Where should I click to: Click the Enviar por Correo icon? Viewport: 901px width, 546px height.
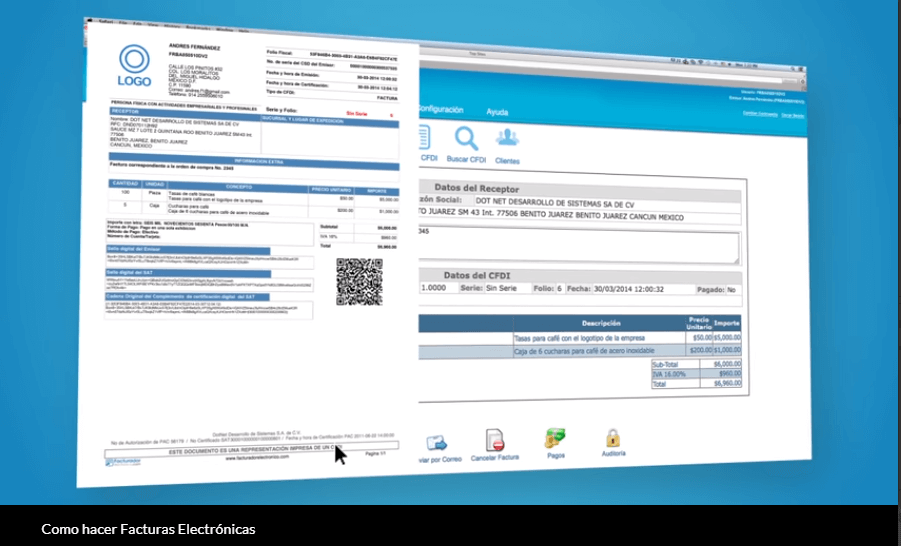pos(436,442)
